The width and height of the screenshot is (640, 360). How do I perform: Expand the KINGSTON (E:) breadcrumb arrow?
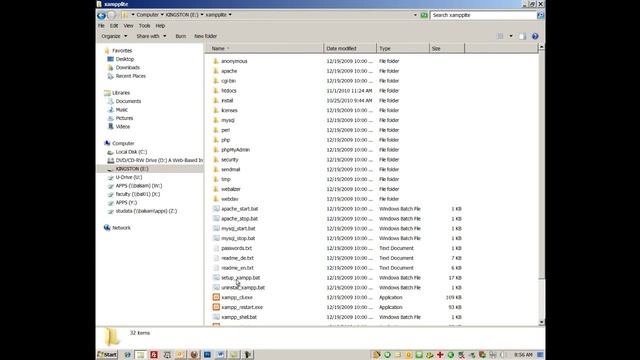pyautogui.click(x=202, y=15)
